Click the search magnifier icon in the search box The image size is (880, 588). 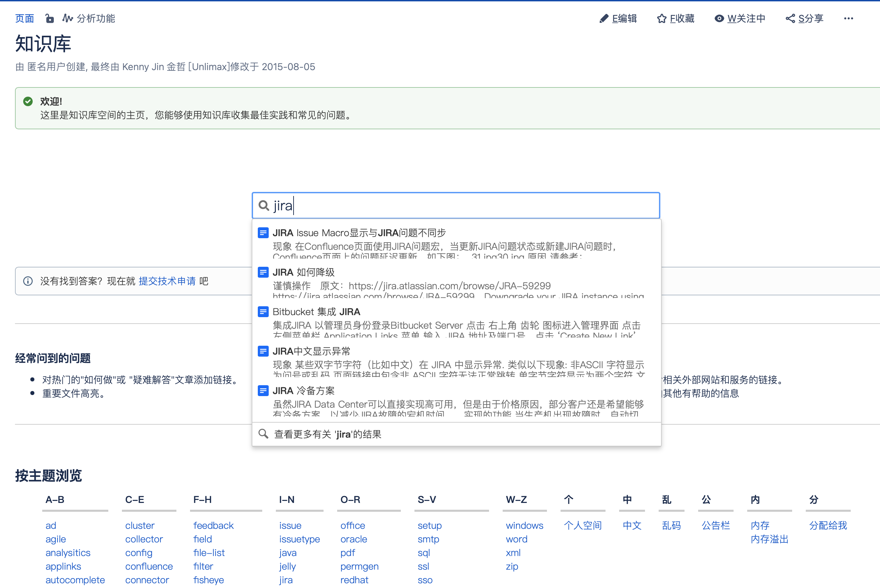264,206
